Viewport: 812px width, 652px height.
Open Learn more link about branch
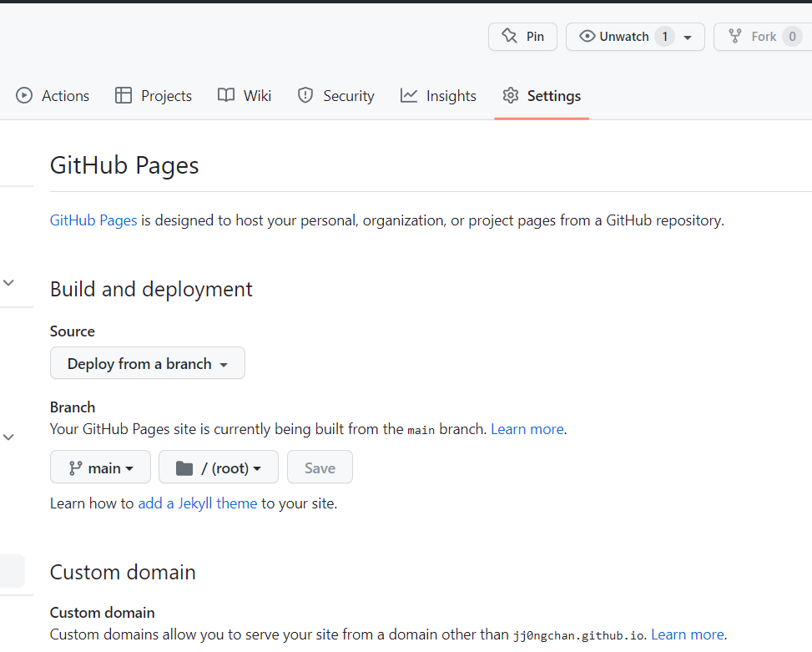click(x=527, y=429)
